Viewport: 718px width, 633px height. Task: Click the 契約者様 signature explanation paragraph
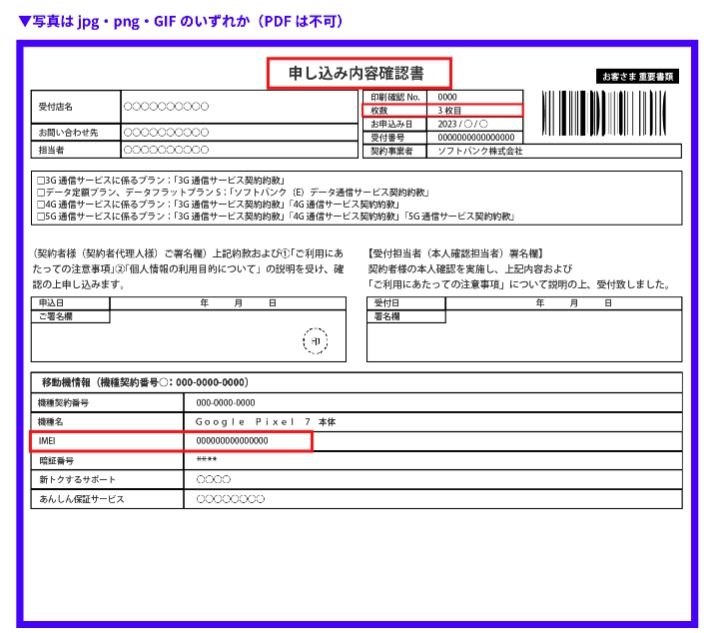pos(188,269)
